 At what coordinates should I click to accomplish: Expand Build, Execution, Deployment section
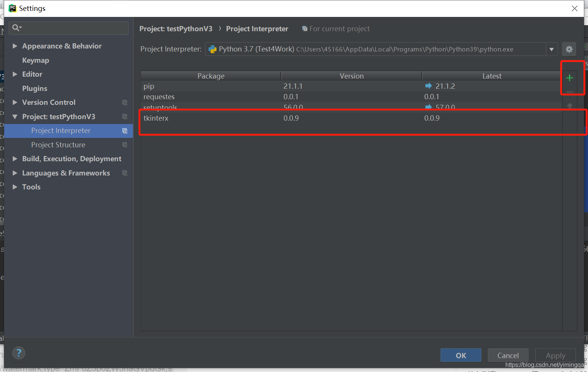click(15, 159)
